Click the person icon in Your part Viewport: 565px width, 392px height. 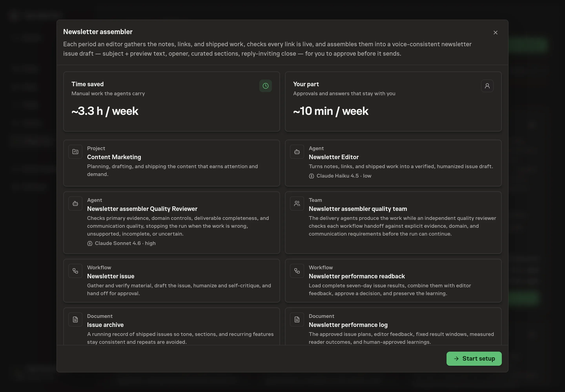point(487,86)
